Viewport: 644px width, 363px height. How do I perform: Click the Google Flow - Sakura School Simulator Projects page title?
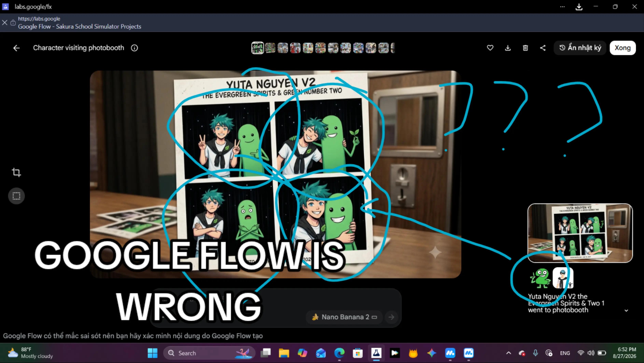[x=80, y=26]
